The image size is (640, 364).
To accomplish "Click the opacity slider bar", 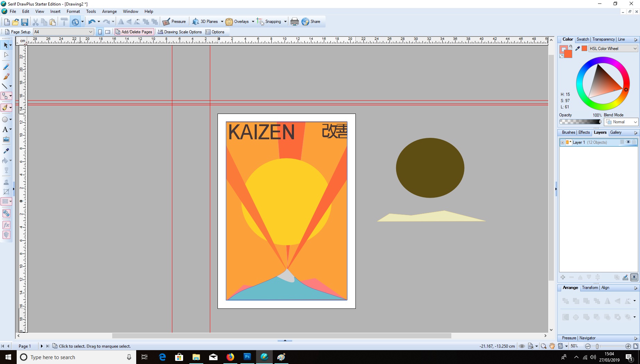I will pos(580,122).
